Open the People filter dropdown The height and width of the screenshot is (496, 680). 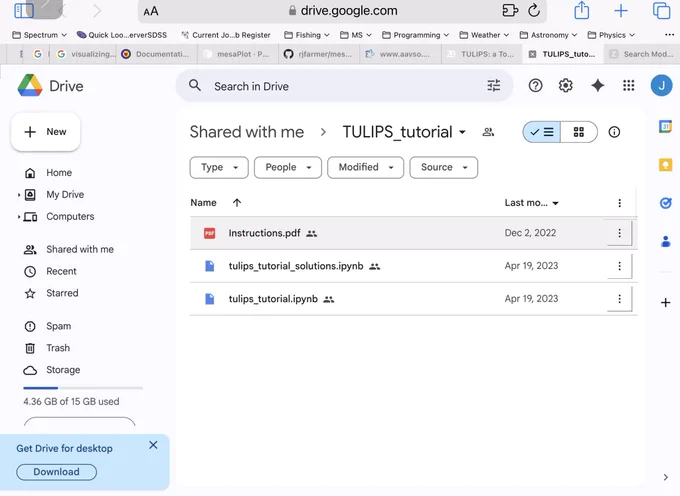(288, 167)
